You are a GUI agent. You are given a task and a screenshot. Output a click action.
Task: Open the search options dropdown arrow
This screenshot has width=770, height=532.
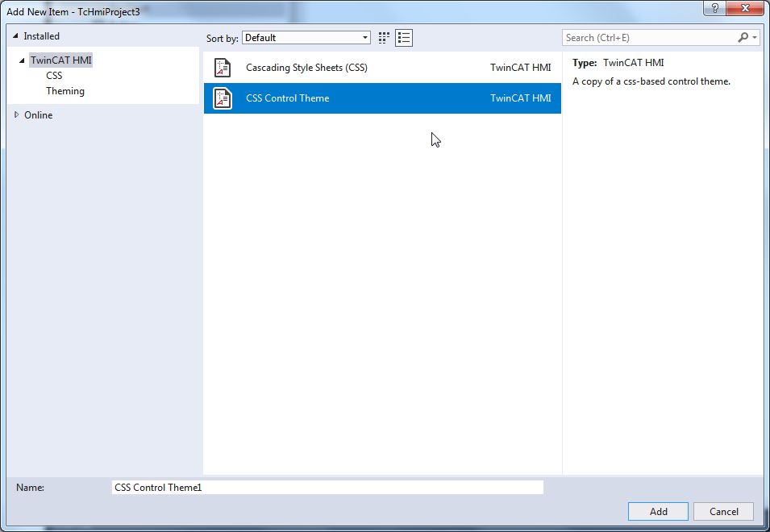(x=755, y=38)
